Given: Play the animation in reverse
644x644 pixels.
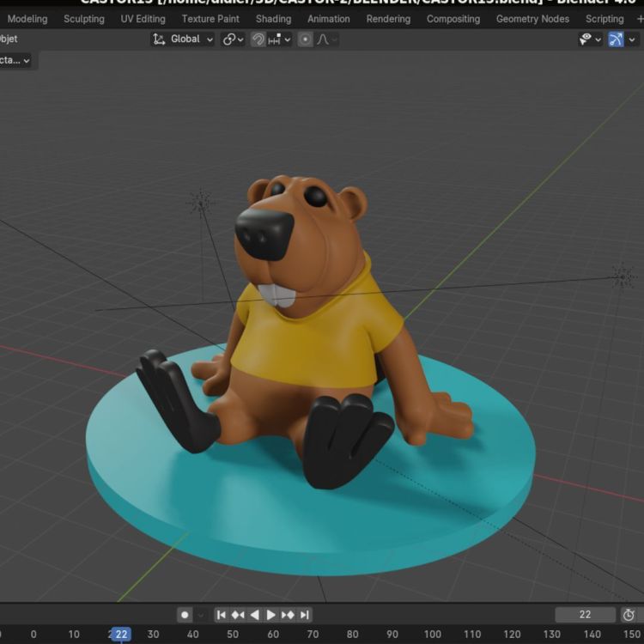Looking at the screenshot, I should coord(254,615).
